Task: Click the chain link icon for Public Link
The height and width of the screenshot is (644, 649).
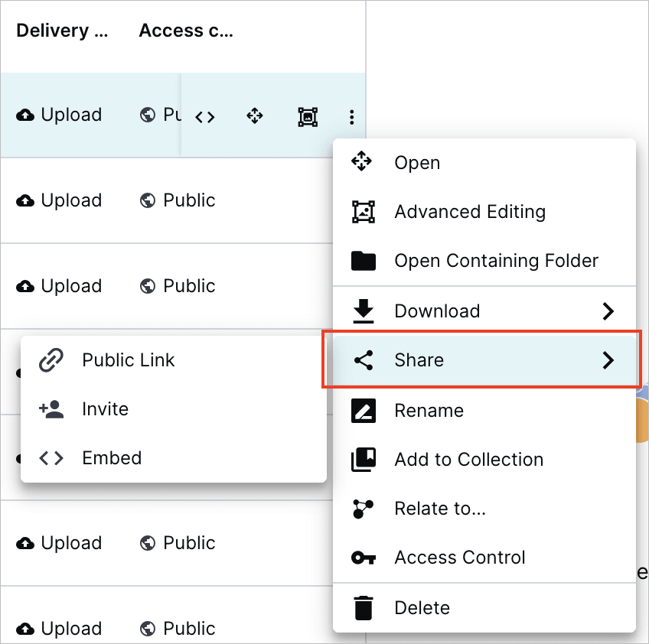Action: pos(51,360)
